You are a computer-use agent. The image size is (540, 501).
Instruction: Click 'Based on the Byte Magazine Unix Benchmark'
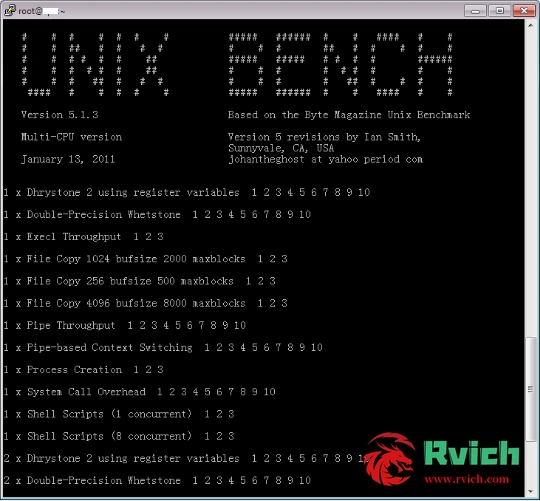click(349, 115)
